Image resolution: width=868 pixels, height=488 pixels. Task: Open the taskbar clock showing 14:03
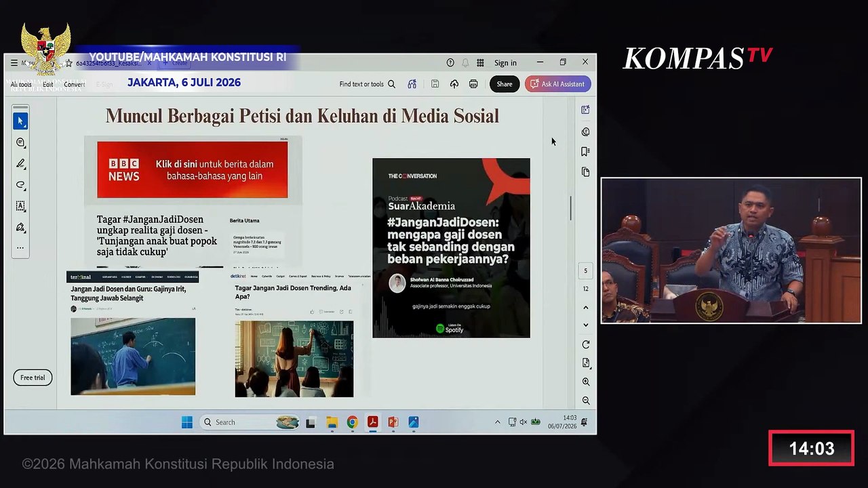click(x=562, y=422)
